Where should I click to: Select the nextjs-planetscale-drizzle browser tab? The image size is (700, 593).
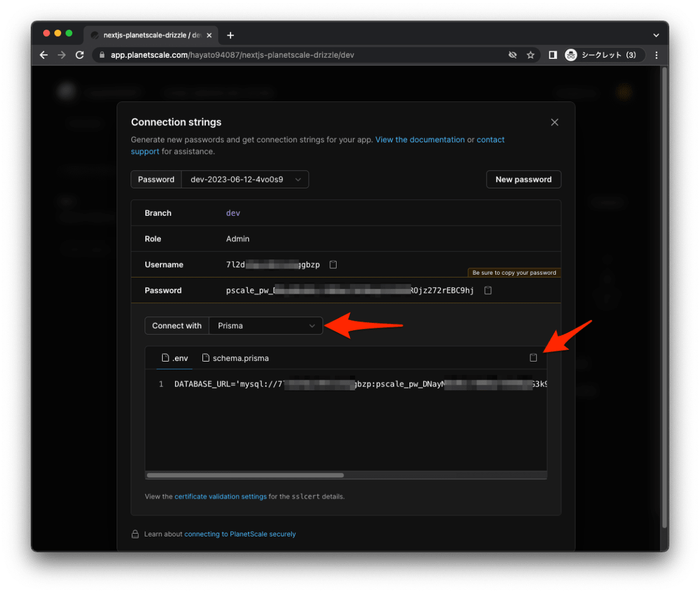[x=151, y=35]
